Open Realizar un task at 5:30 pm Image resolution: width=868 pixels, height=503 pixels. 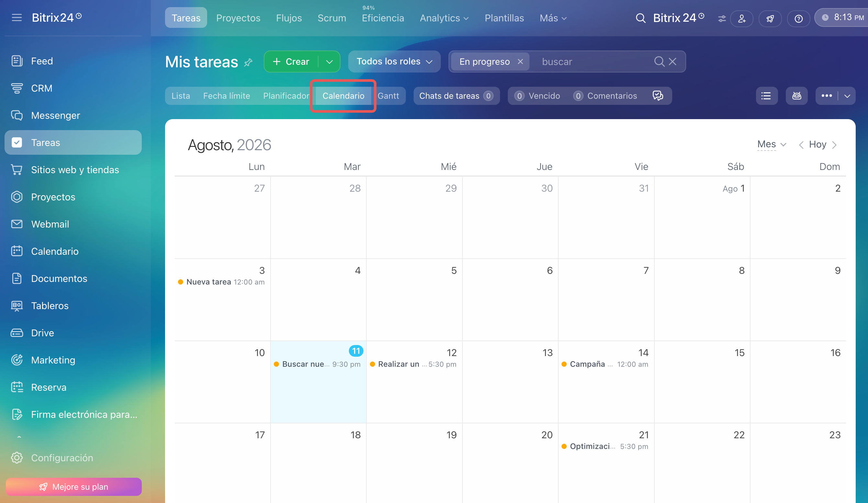coord(413,364)
